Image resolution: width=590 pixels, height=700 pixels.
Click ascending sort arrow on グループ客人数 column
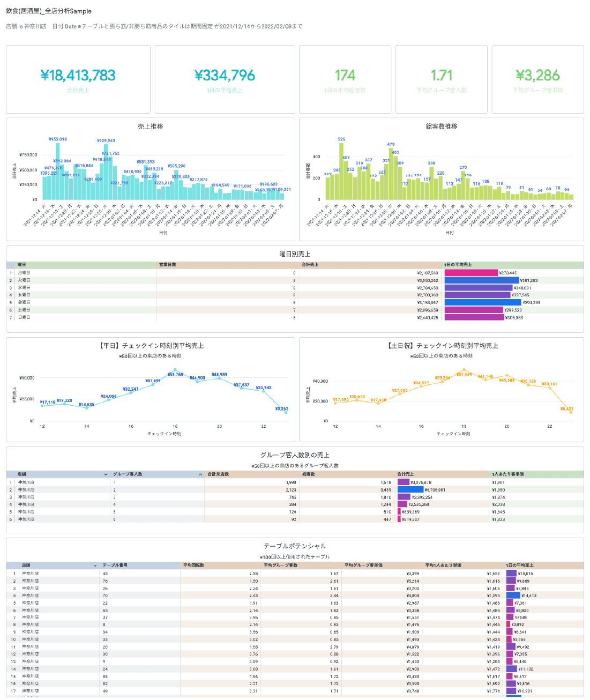coord(200,474)
